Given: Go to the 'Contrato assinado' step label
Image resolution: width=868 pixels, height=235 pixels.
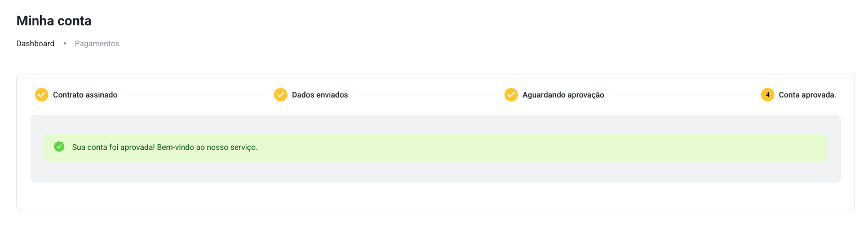Looking at the screenshot, I should tap(85, 95).
